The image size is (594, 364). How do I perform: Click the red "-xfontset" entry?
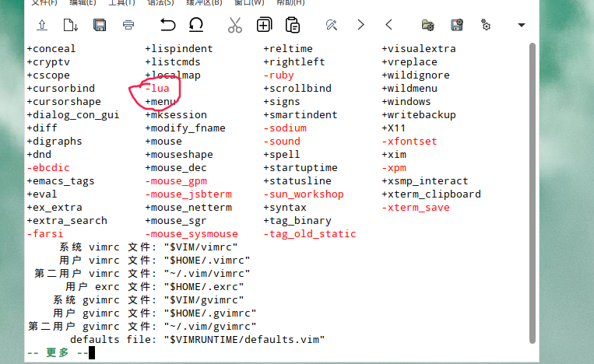pos(409,141)
